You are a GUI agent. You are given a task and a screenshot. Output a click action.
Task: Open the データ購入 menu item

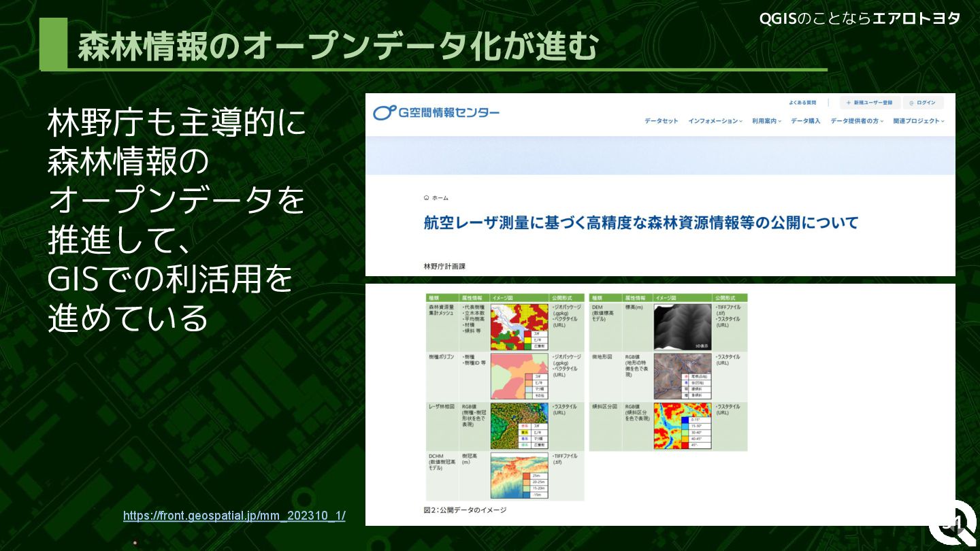(806, 121)
